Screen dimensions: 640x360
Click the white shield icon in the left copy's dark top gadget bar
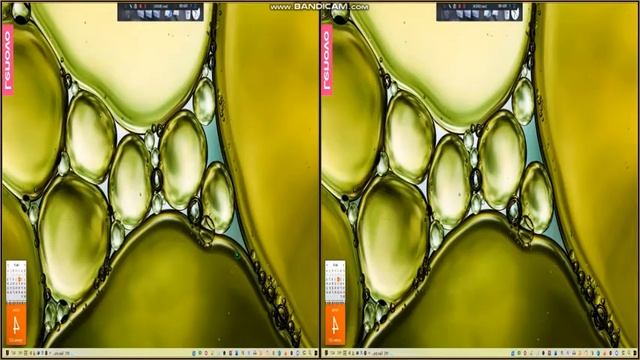[197, 13]
